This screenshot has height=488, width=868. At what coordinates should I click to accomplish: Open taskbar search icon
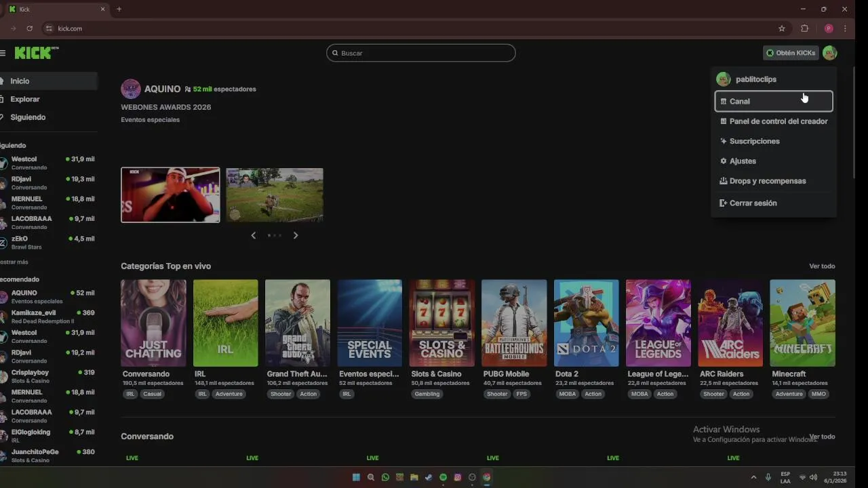pyautogui.click(x=371, y=477)
